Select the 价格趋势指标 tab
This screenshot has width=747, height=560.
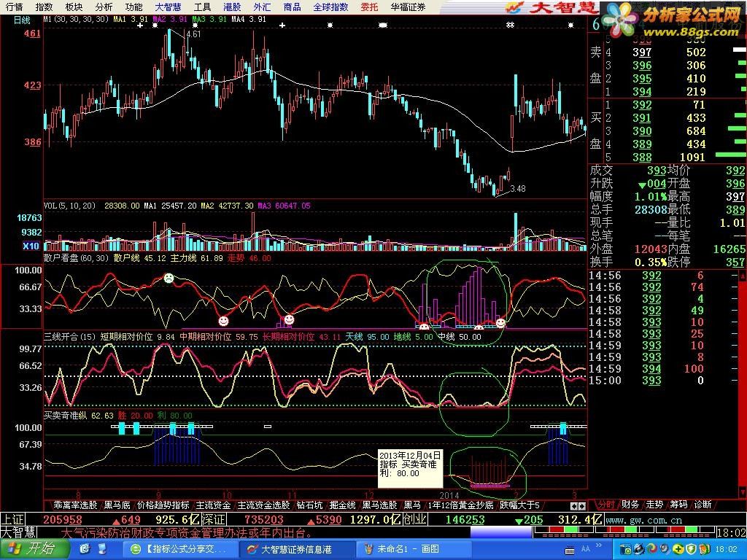(x=163, y=505)
